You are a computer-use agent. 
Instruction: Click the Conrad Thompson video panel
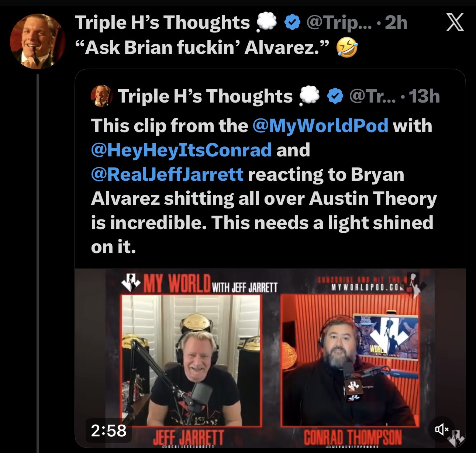tap(351, 360)
